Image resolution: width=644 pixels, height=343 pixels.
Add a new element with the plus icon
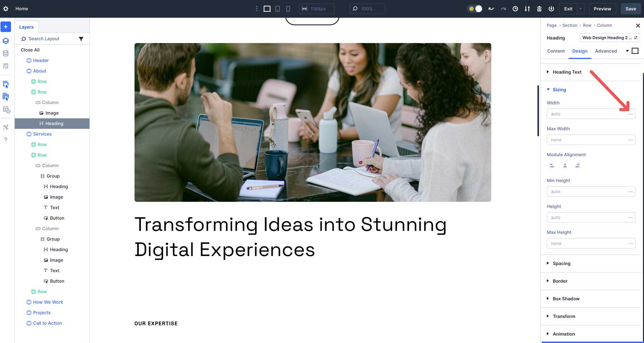click(6, 26)
